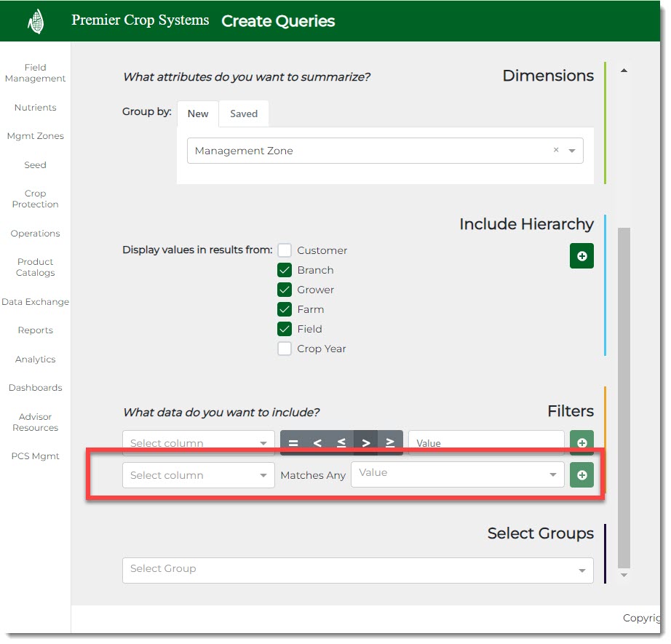Select the equals operator in Filters
Viewport: 671px width, 644px height.
coord(293,442)
